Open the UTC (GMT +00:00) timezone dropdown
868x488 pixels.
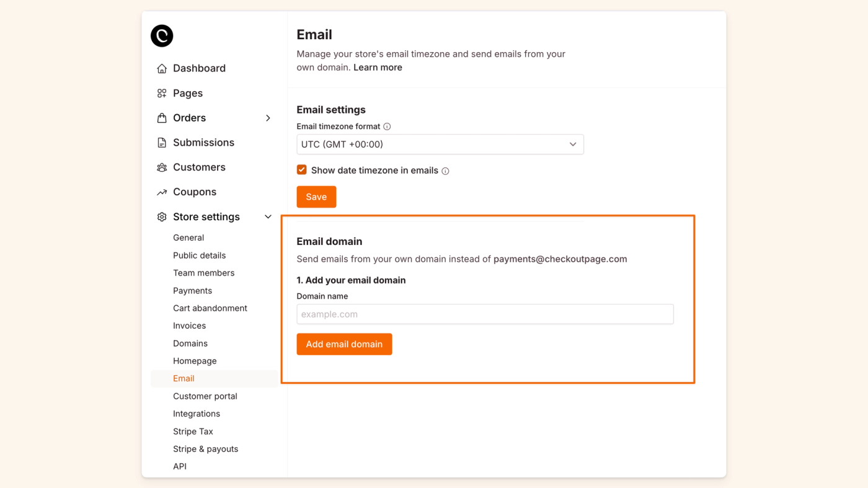point(440,144)
